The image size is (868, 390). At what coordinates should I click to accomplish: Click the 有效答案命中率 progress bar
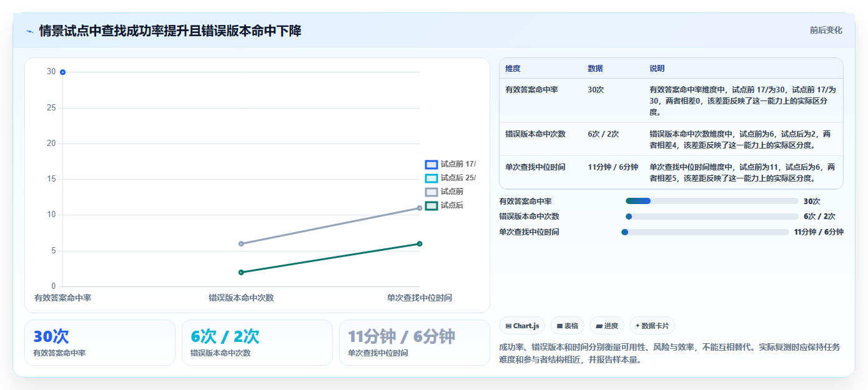coord(712,201)
